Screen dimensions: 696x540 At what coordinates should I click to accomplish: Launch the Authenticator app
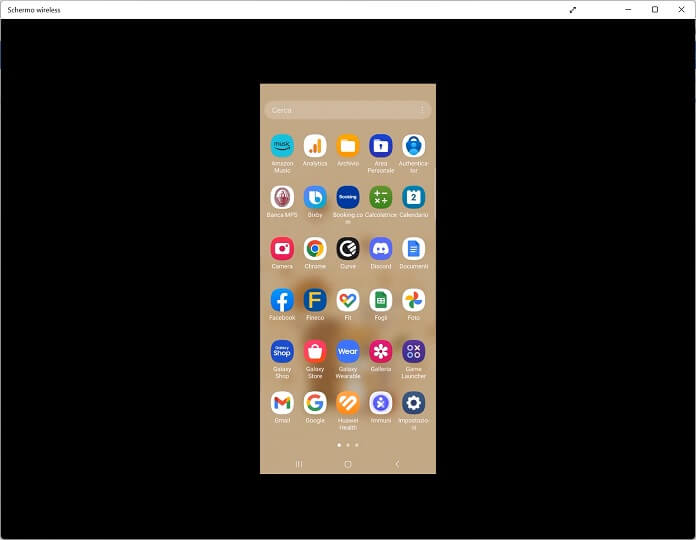(x=414, y=146)
